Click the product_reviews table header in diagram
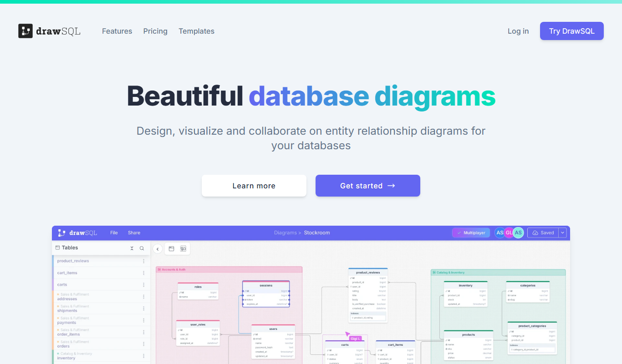This screenshot has width=622, height=364. coord(368,272)
